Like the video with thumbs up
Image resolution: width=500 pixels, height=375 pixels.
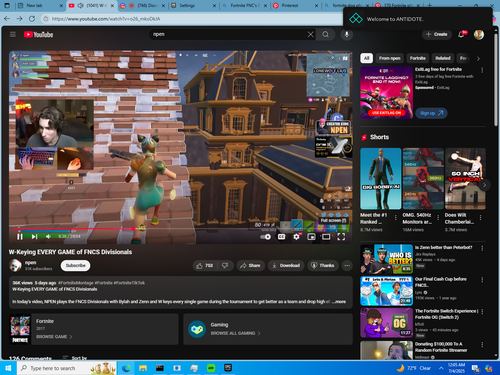(204, 266)
